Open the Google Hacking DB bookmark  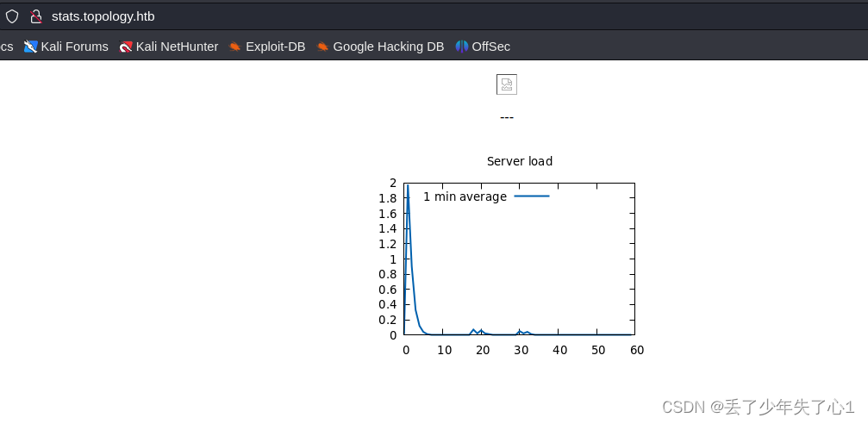(x=380, y=47)
